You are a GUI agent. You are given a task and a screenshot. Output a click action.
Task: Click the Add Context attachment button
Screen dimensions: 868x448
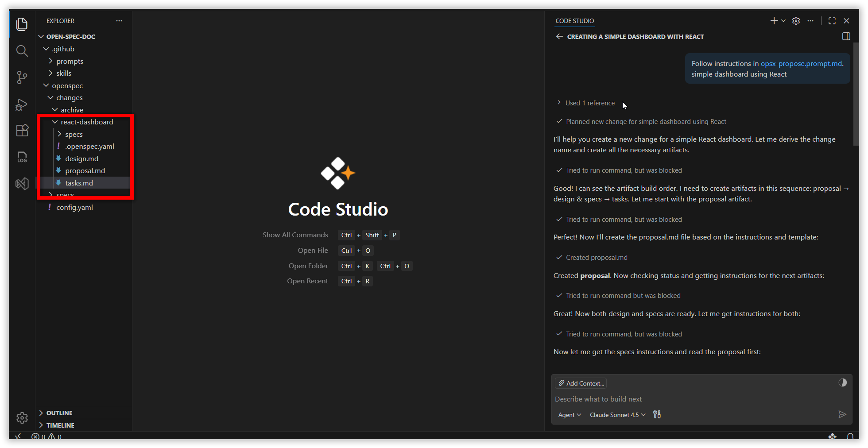click(x=581, y=383)
